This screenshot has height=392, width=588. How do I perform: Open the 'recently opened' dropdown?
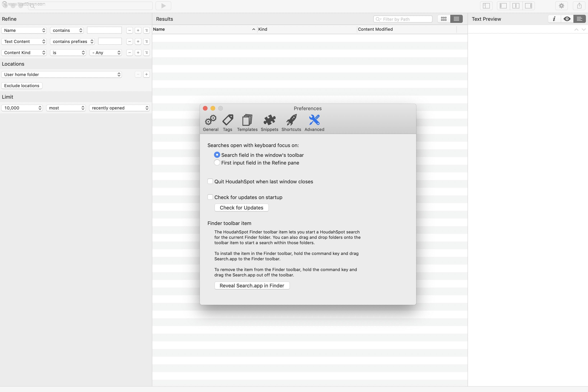pyautogui.click(x=119, y=108)
